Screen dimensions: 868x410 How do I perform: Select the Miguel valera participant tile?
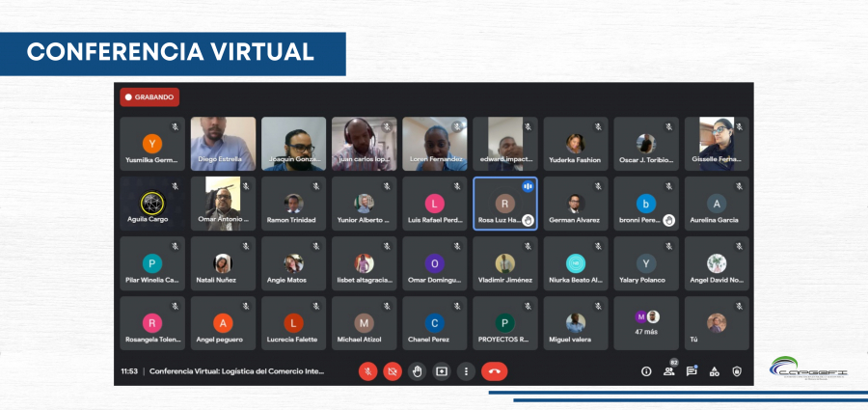(x=576, y=323)
